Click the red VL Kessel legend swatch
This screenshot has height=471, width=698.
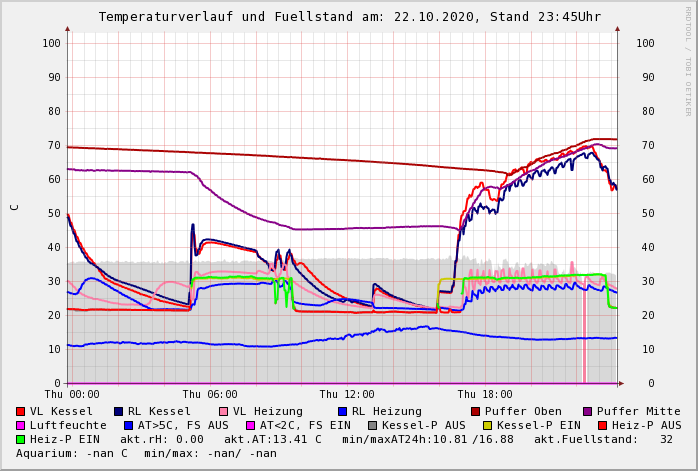pos(21,411)
